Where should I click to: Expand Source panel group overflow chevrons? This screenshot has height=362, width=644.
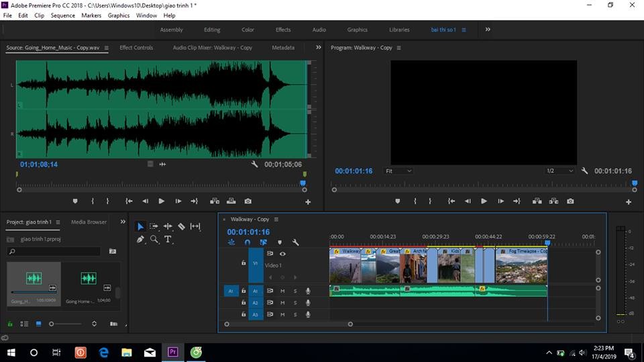pyautogui.click(x=318, y=47)
